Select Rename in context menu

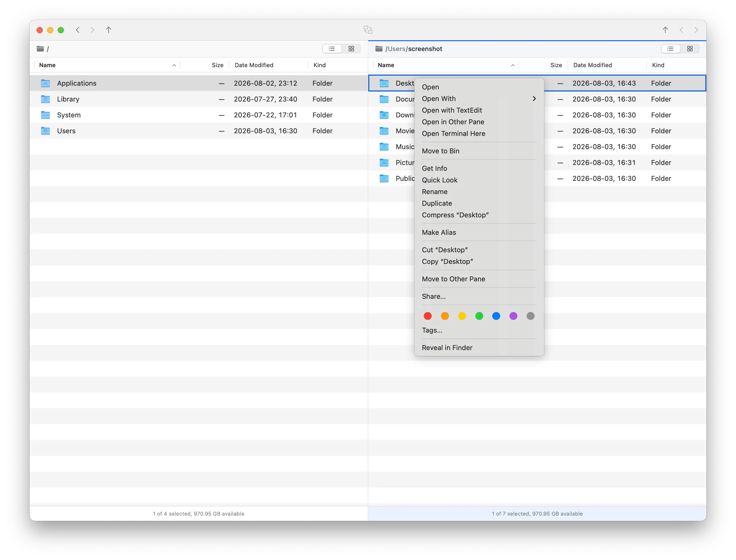click(x=479, y=192)
